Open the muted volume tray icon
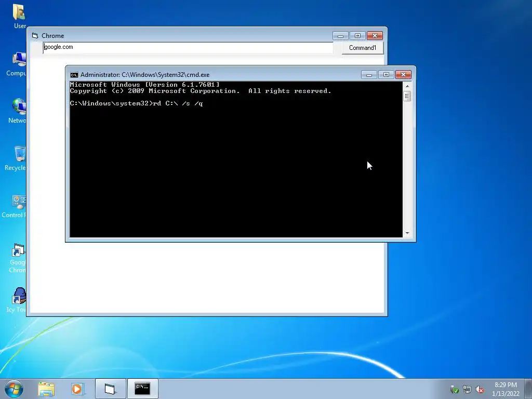 coord(480,390)
